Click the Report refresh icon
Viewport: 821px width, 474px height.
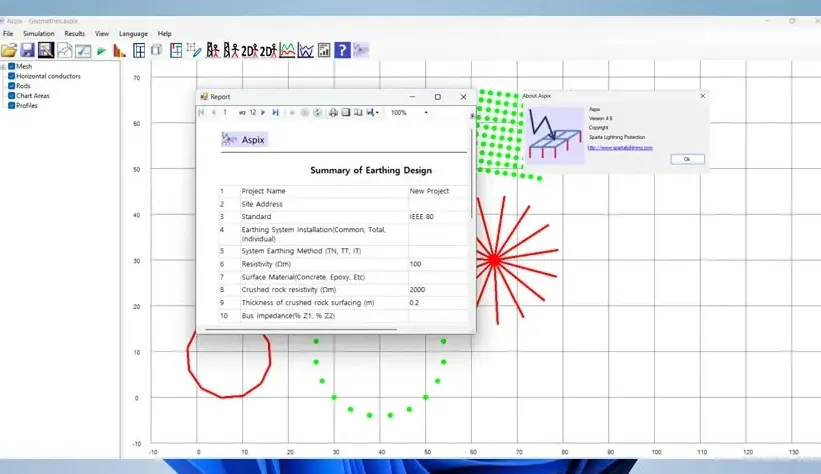tap(317, 113)
